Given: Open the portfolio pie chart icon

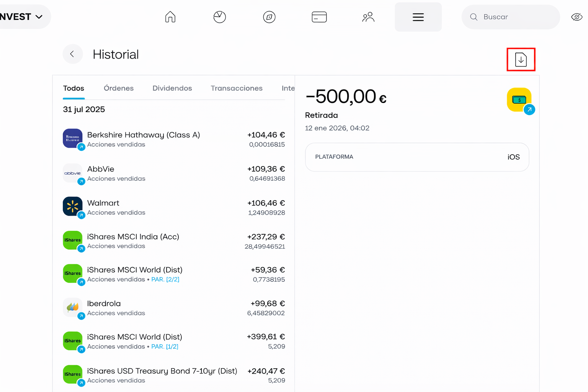Looking at the screenshot, I should click(219, 17).
